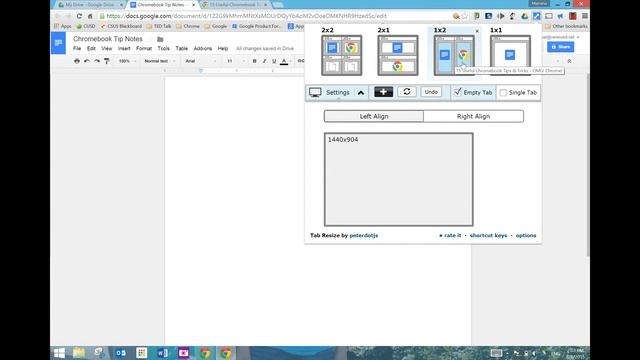Reload the page with the refresh icon
Screen dimensions: 640x360
(79, 16)
